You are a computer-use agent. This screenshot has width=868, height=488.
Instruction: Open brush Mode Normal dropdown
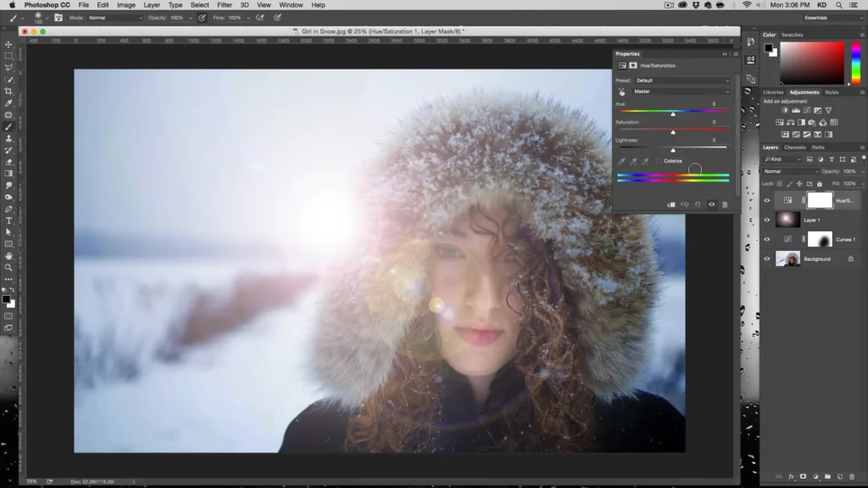coord(115,18)
